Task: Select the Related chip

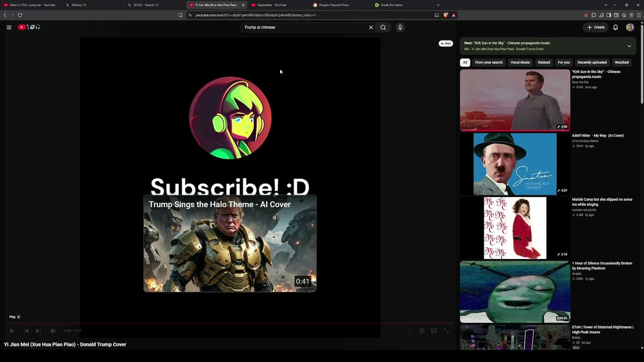Action: (544, 62)
